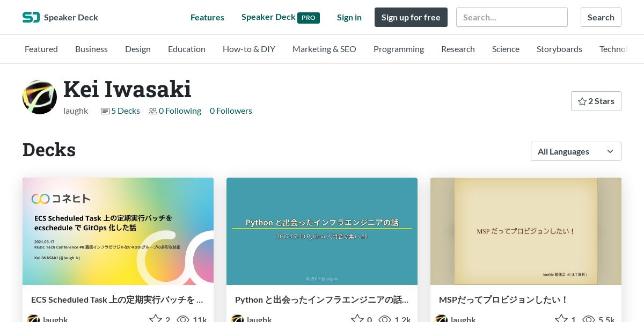644x322 pixels.
Task: Click the star icon on the ECS Scheduled Task card
Action: [x=156, y=319]
